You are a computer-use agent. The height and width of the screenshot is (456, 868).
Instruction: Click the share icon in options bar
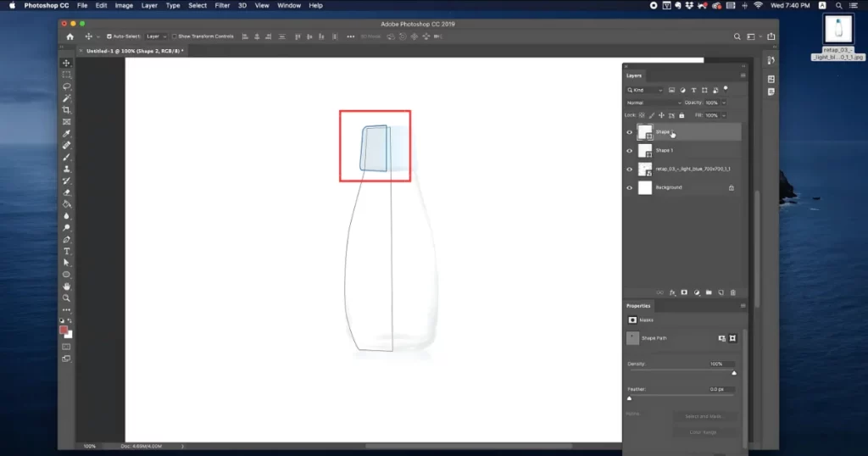click(x=771, y=36)
